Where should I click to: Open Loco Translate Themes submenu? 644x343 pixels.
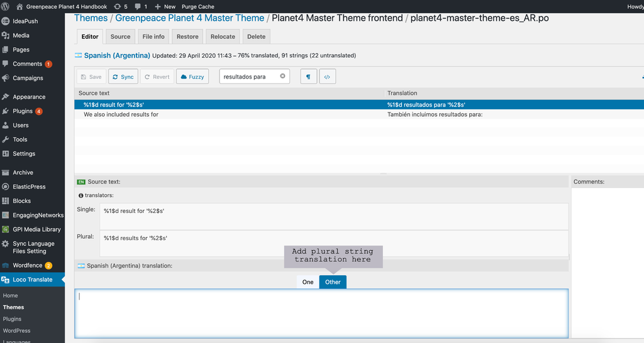tap(14, 307)
